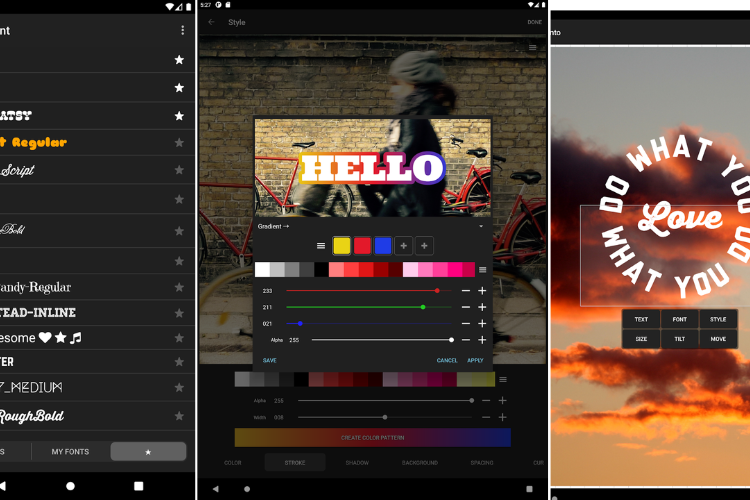Cancel the gradient dialog

click(447, 360)
